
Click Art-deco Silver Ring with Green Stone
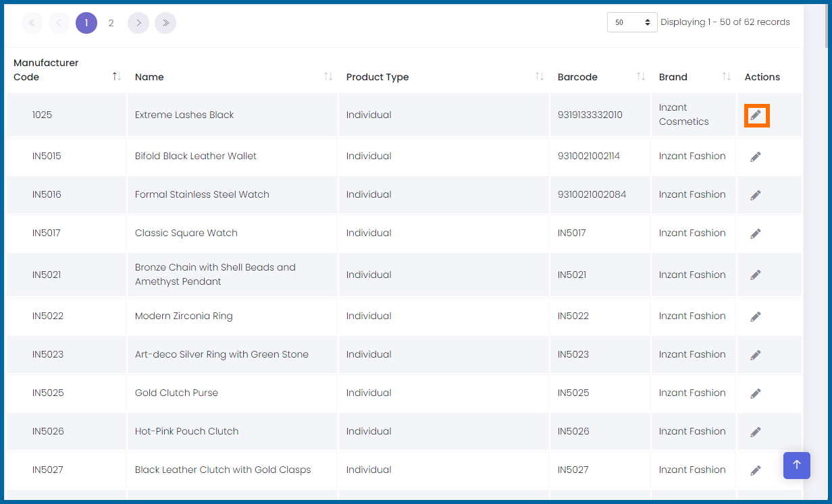click(222, 354)
